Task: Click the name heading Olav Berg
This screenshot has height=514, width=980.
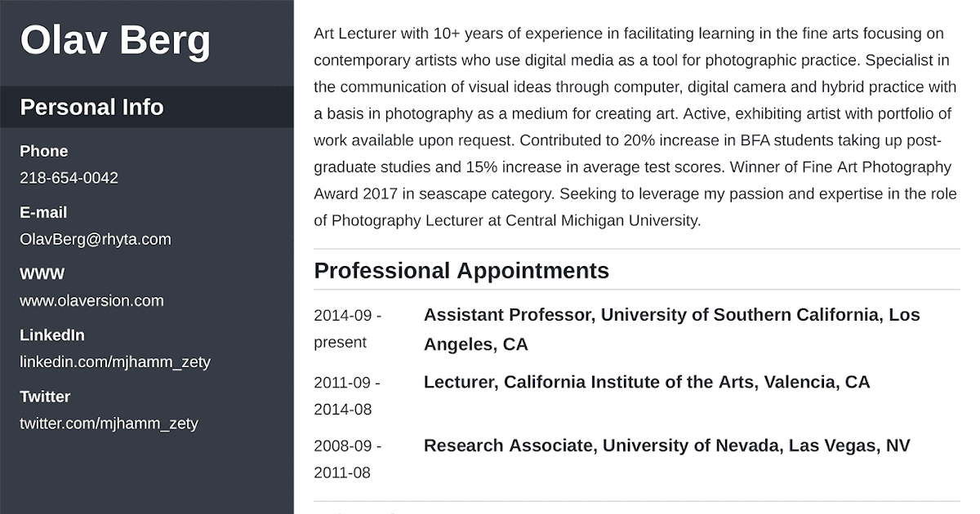Action: [x=115, y=40]
